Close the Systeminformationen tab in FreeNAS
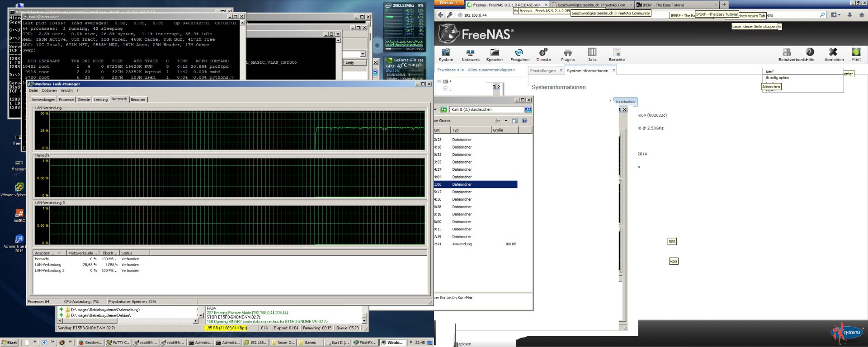868x347 pixels. click(613, 70)
